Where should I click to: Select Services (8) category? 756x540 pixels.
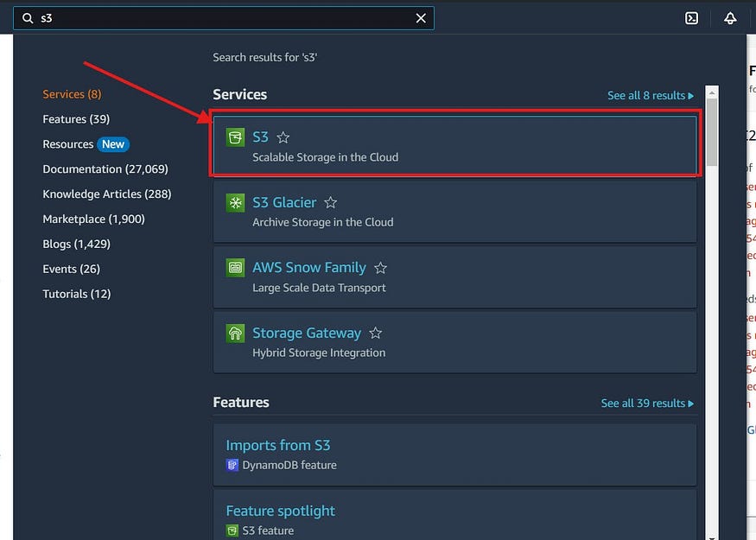(72, 94)
